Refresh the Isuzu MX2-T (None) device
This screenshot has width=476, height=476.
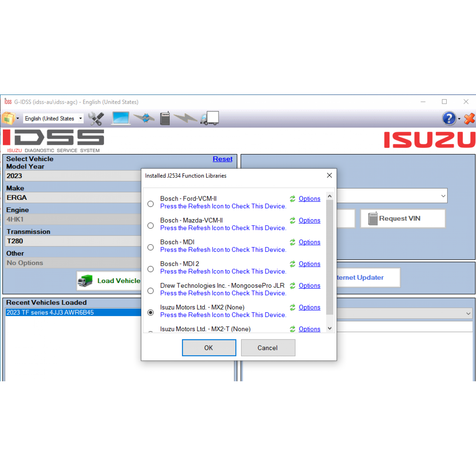pyautogui.click(x=293, y=329)
